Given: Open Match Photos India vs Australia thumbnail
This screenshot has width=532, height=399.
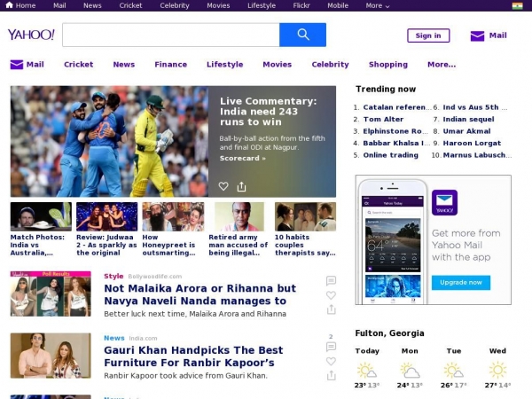Looking at the screenshot, I should (x=41, y=216).
